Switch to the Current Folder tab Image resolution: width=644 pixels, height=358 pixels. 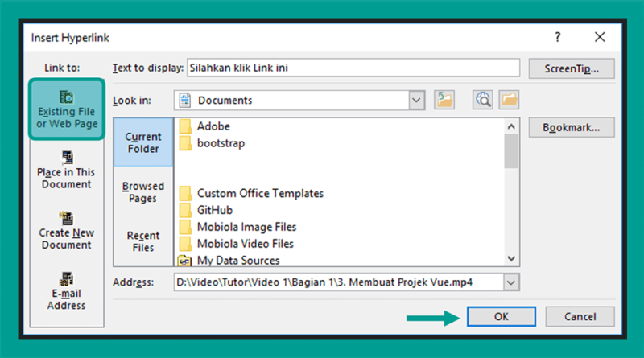pos(143,142)
